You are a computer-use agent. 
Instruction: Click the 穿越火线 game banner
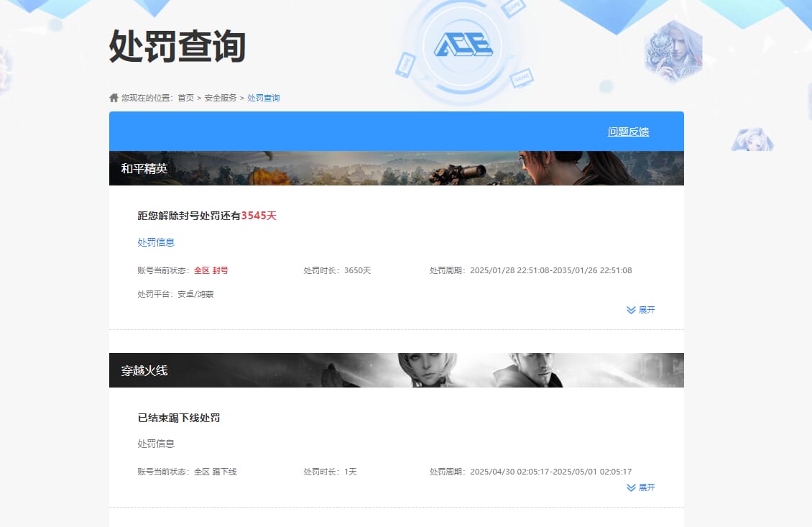(x=396, y=370)
